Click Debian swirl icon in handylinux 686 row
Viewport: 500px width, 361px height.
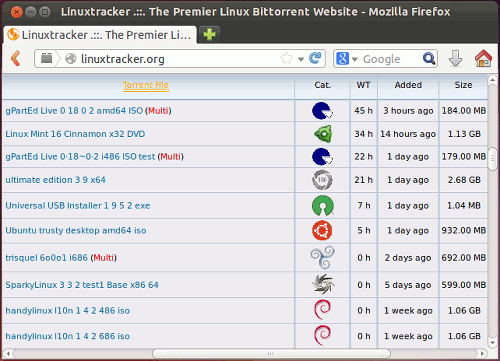322,336
